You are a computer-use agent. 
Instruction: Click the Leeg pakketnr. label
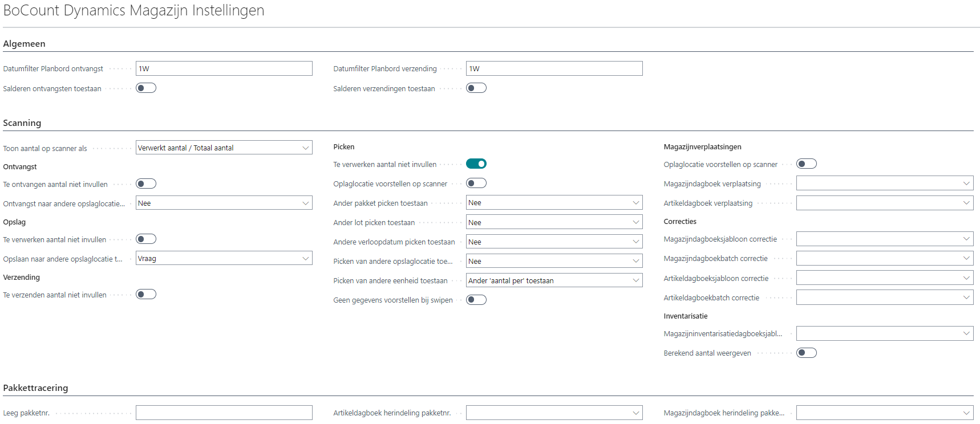(x=26, y=413)
